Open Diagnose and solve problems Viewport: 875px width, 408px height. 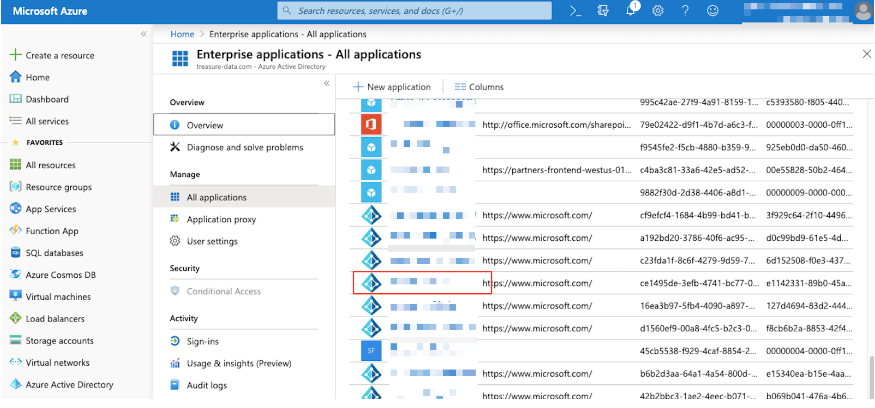[244, 147]
